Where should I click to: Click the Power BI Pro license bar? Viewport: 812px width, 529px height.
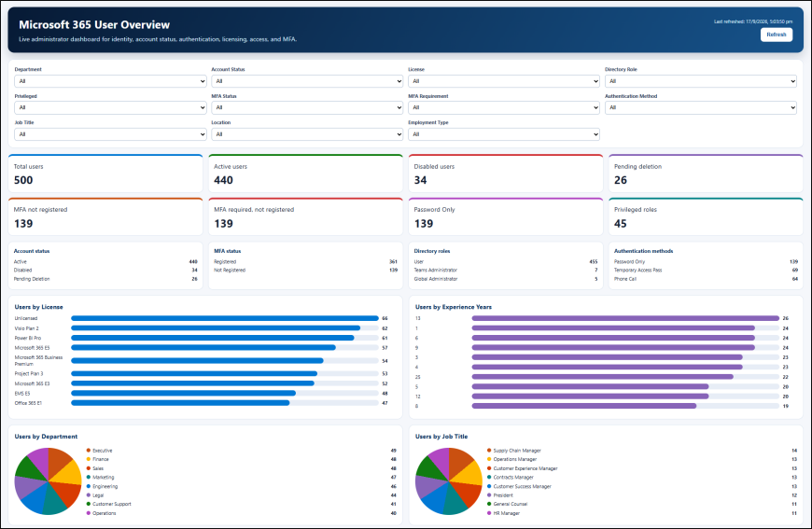tap(212, 338)
